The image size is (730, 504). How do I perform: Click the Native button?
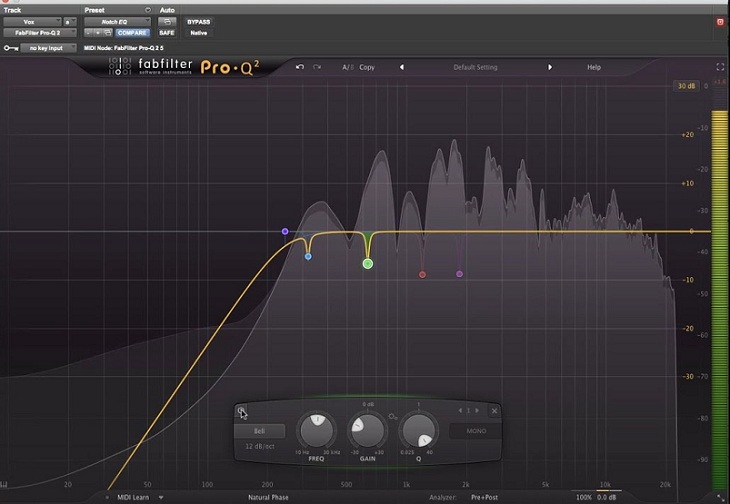click(x=198, y=33)
